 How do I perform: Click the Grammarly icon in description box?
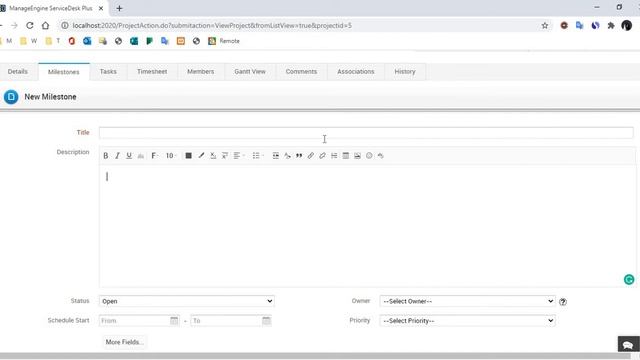tap(629, 279)
